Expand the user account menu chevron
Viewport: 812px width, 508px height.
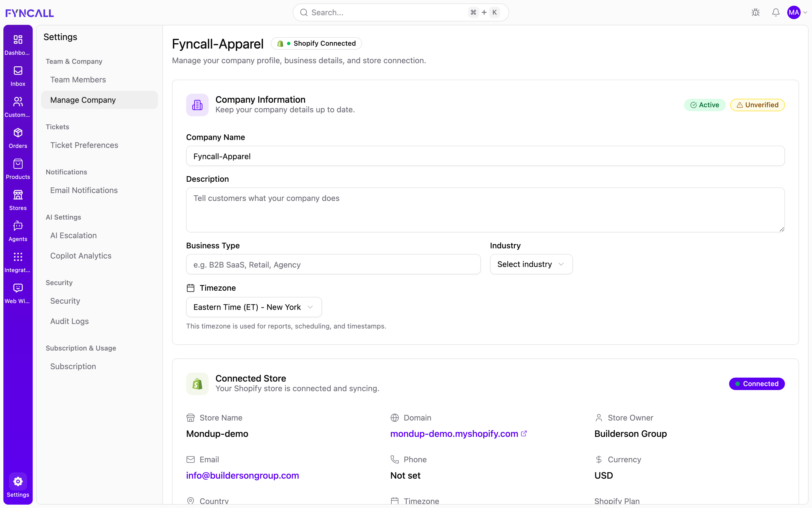coord(805,12)
